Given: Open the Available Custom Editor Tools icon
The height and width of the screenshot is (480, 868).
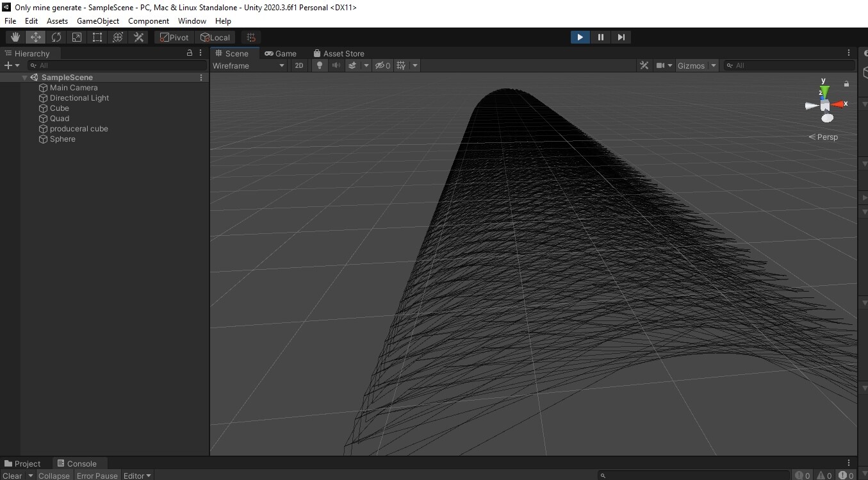Looking at the screenshot, I should point(138,37).
